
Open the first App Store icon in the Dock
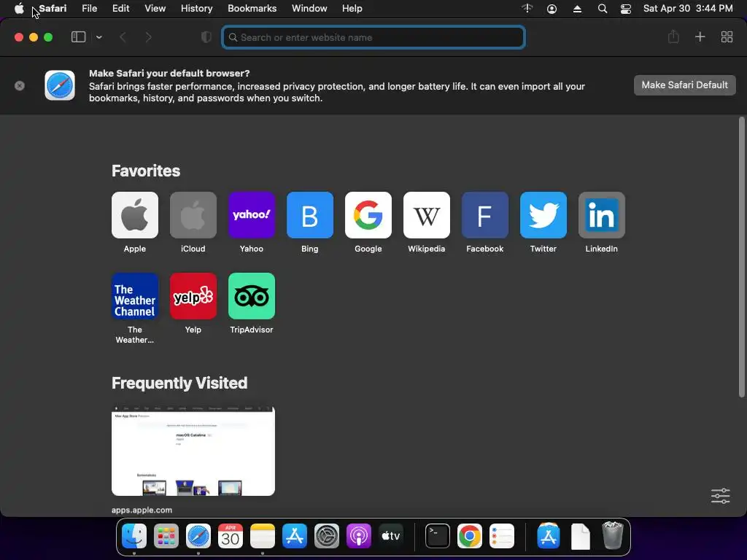[295, 536]
